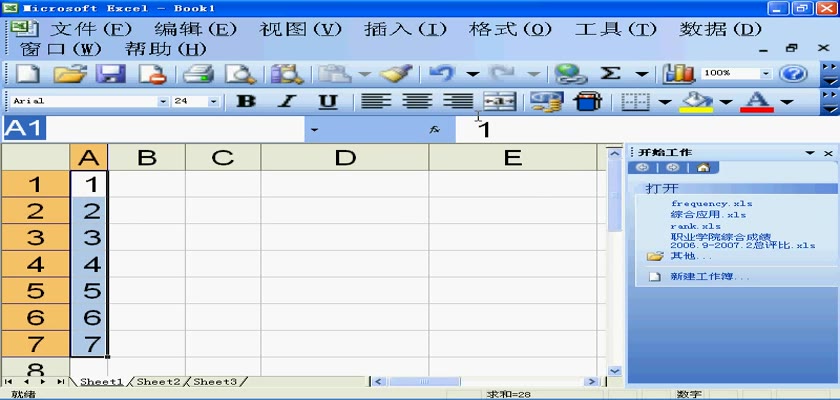Switch to the Sheet2 tab
Viewport: 840px width, 400px height.
[x=158, y=382]
